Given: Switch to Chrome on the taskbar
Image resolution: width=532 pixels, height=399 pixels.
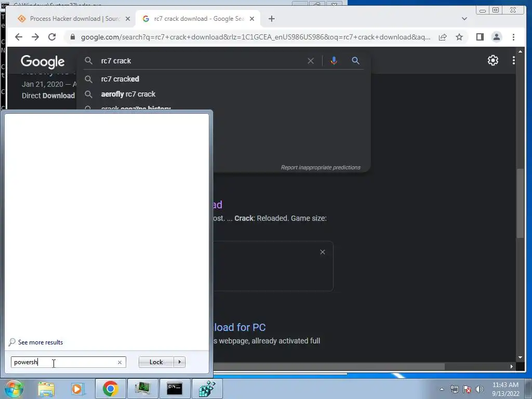Looking at the screenshot, I should pyautogui.click(x=110, y=389).
